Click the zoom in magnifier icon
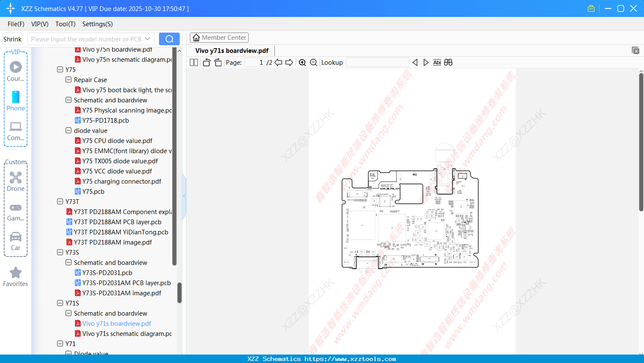 tap(302, 63)
